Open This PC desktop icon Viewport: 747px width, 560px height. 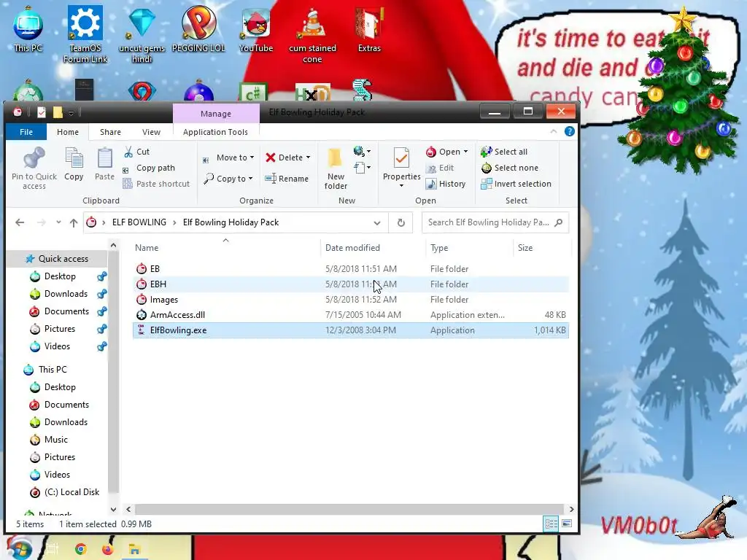pos(28,29)
